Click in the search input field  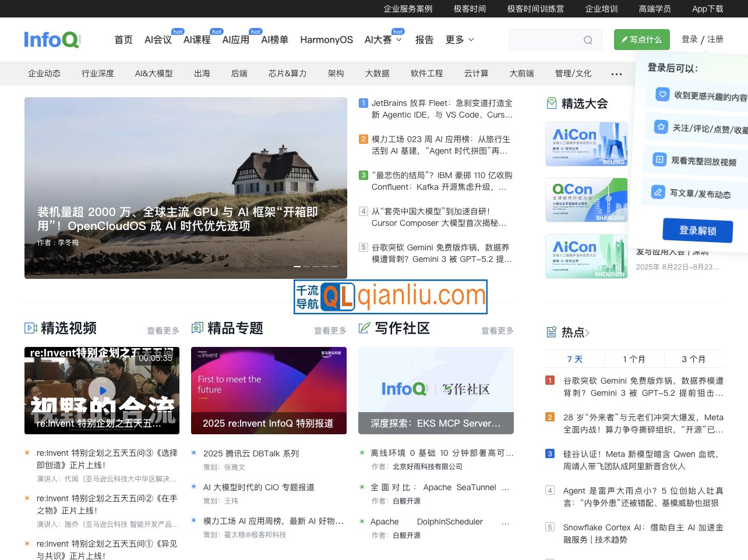544,40
